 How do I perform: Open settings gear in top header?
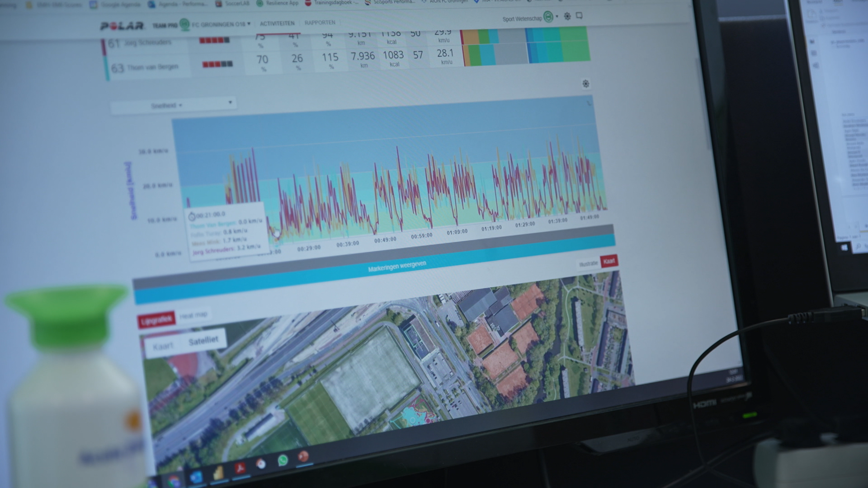pyautogui.click(x=567, y=16)
